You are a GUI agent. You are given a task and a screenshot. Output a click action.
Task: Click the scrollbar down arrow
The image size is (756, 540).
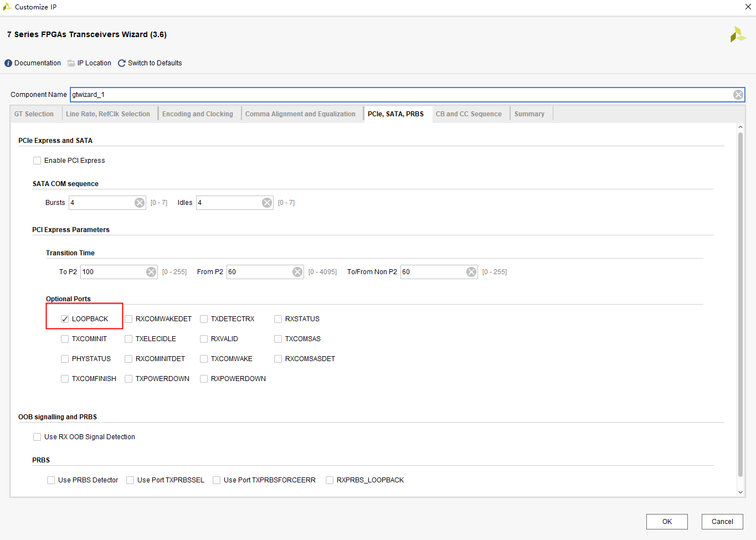pyautogui.click(x=740, y=492)
